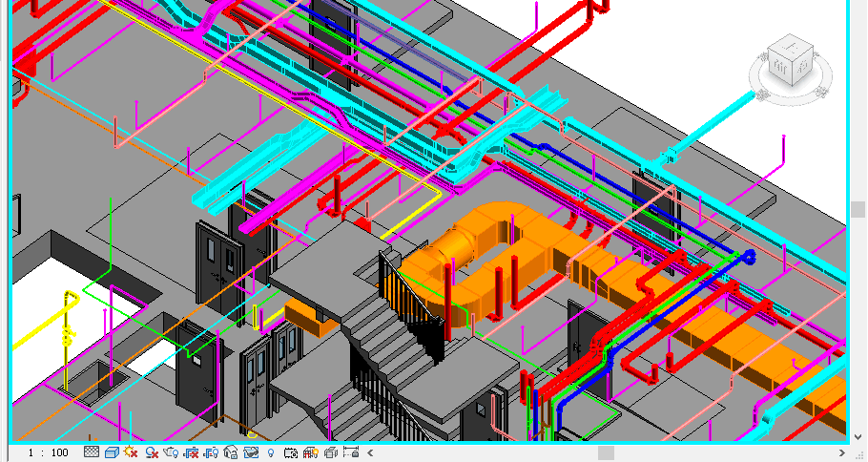
Task: Show or hide the crop region
Action: (x=211, y=452)
